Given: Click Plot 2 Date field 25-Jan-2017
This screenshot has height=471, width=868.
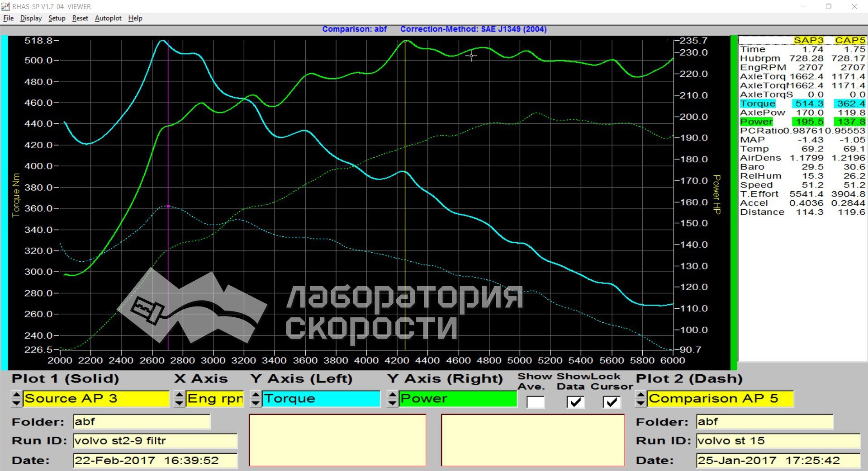Looking at the screenshot, I should (778, 461).
